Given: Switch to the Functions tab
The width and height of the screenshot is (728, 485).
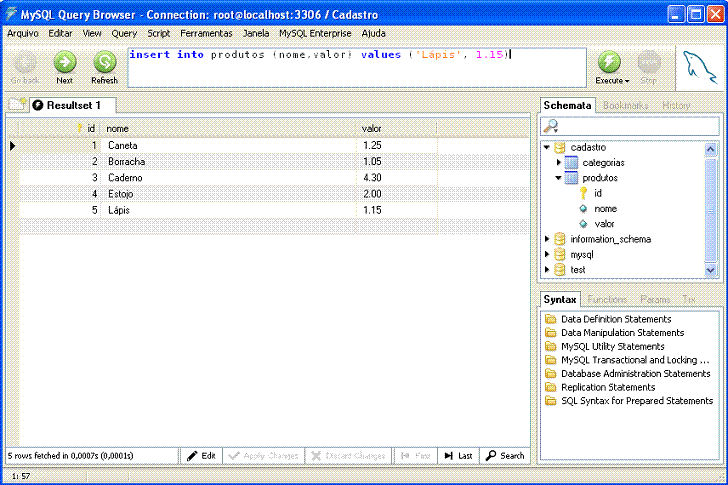Looking at the screenshot, I should point(607,299).
